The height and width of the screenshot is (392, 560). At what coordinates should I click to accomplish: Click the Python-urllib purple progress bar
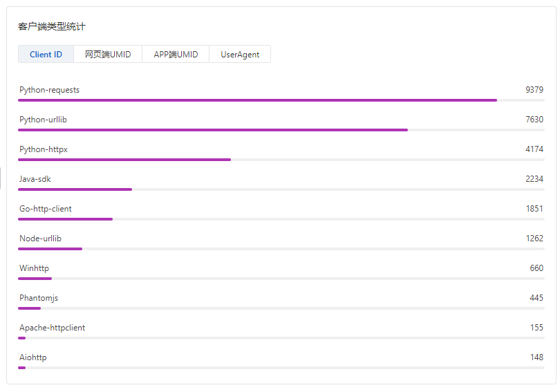[x=213, y=130]
